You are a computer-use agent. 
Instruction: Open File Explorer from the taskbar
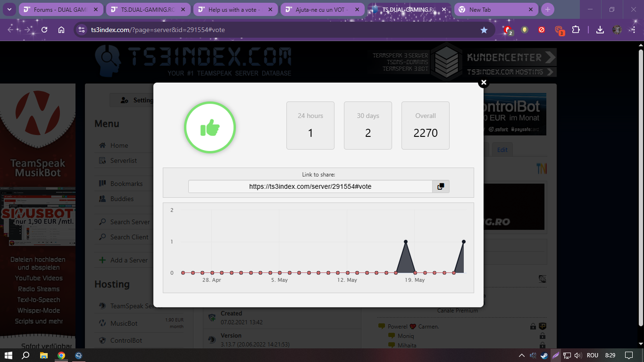(44, 355)
